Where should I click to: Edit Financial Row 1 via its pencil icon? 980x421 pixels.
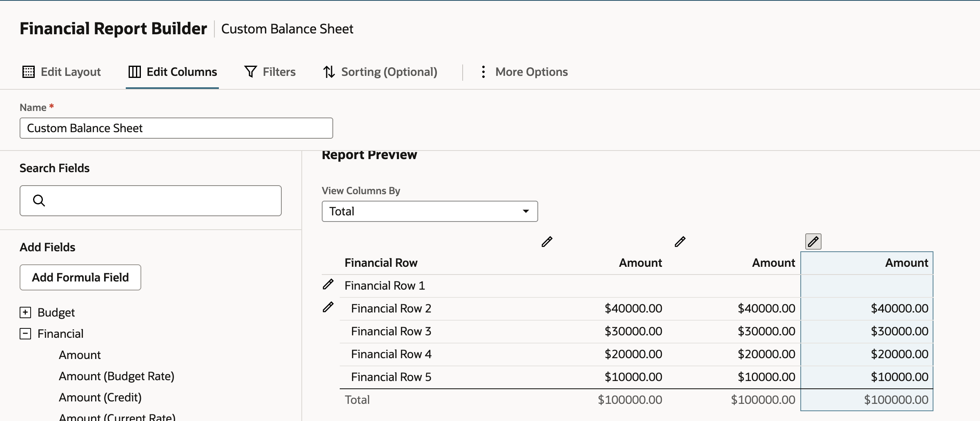328,284
